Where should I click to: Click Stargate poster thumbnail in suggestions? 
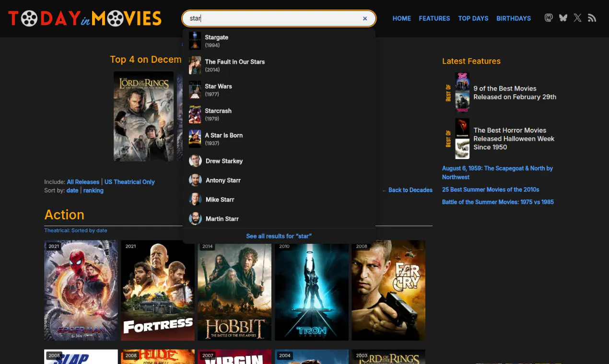tap(195, 41)
